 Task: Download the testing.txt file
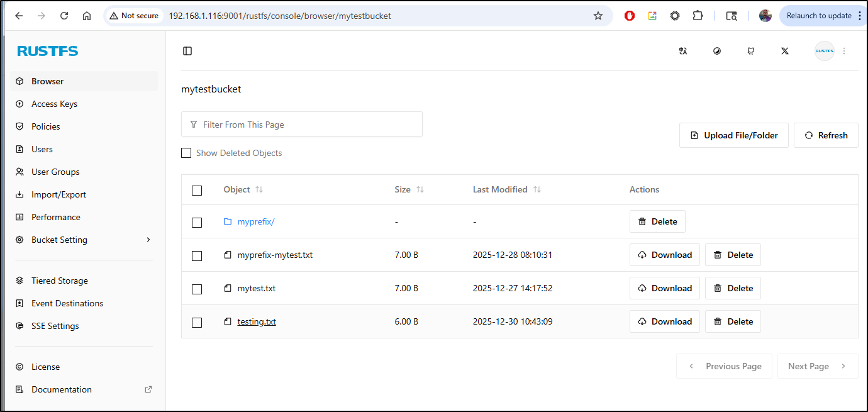click(664, 321)
